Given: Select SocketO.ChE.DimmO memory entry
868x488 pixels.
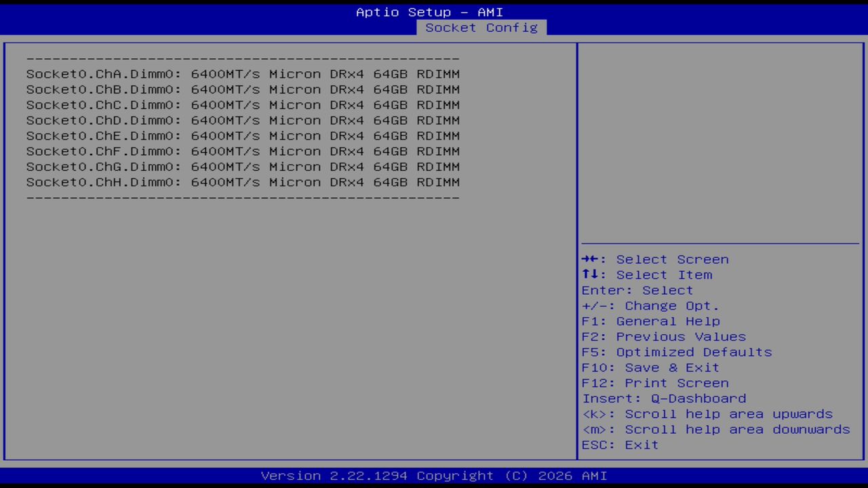Looking at the screenshot, I should pos(243,136).
